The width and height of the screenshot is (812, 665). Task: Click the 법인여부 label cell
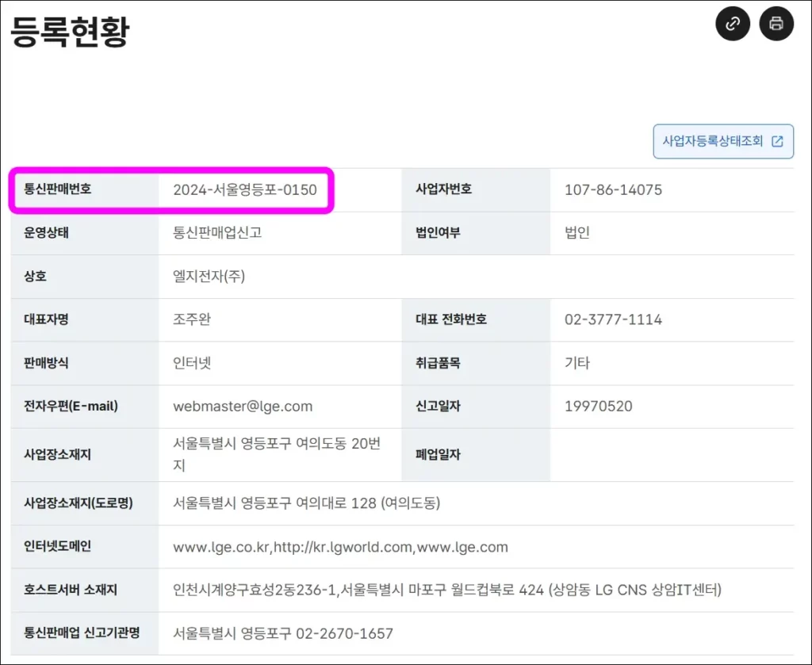pos(476,233)
